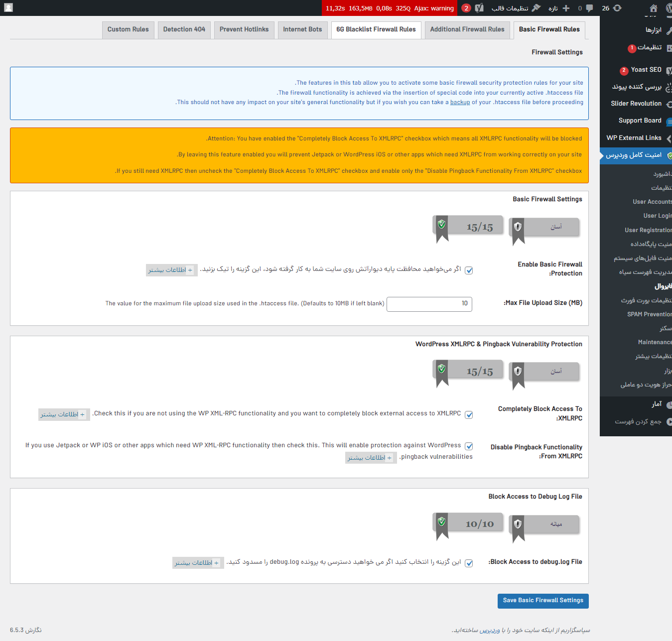Open the Prevent Hotlinks tab
Screen dimensions: 672x641
244,30
